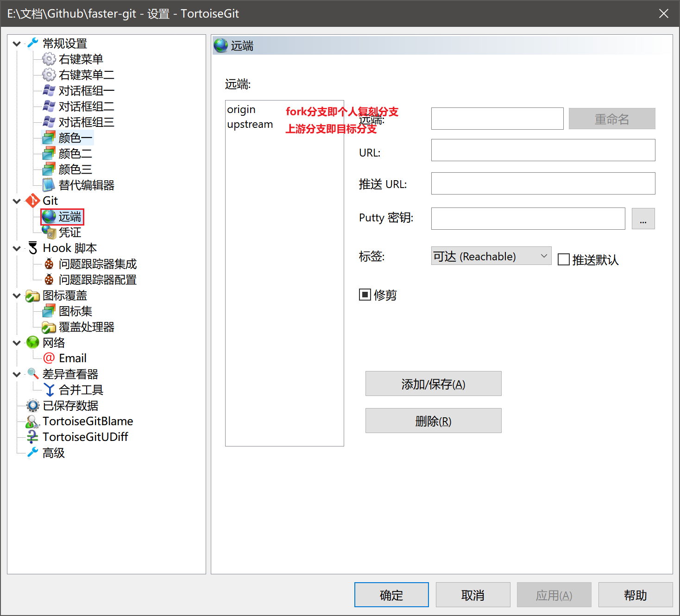Enable the 推送默认 checkbox
680x616 pixels.
click(564, 259)
